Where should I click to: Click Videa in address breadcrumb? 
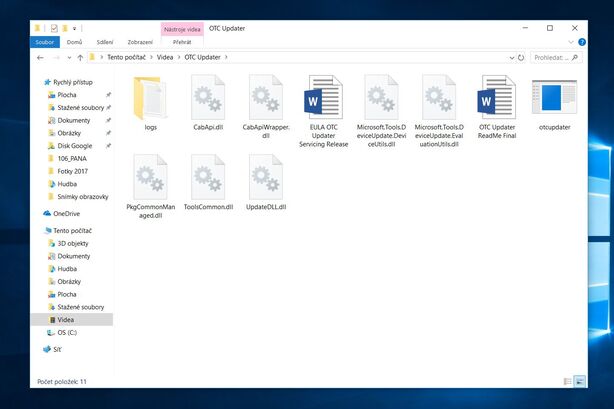165,57
